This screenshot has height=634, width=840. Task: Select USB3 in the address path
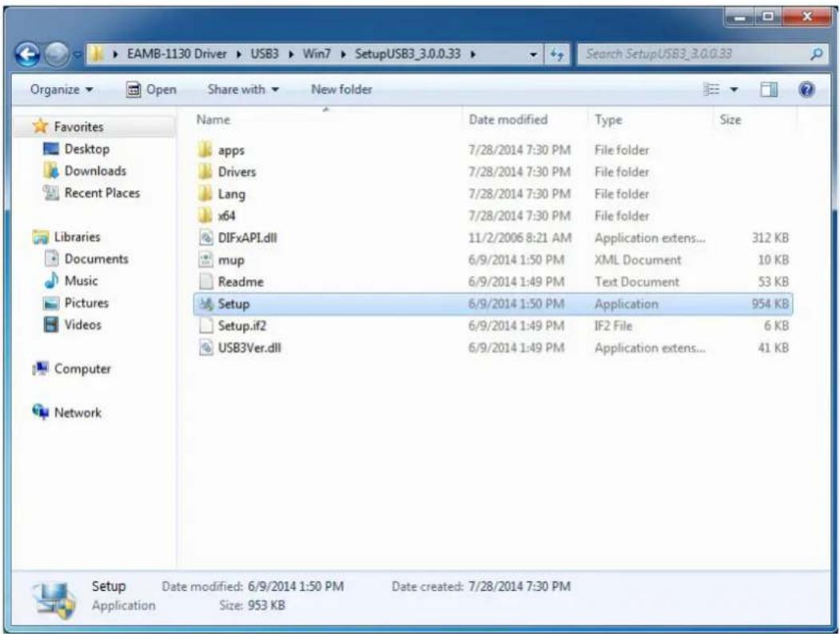(265, 54)
